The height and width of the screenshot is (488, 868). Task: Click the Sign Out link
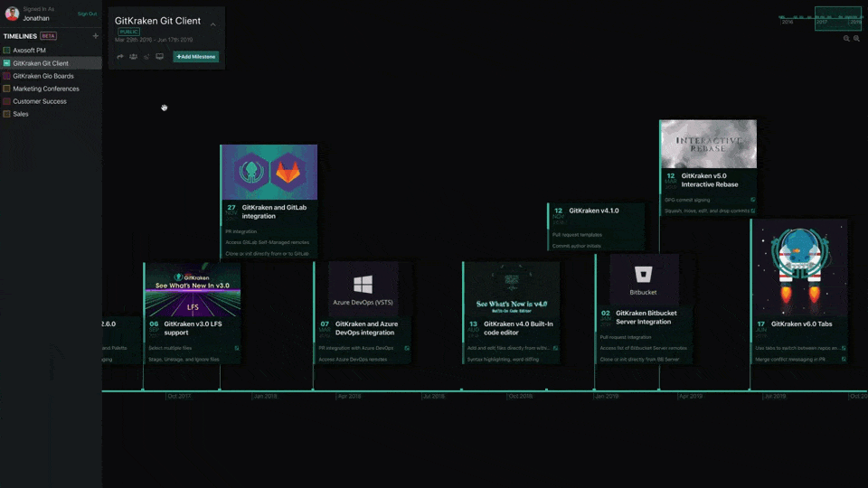[87, 14]
